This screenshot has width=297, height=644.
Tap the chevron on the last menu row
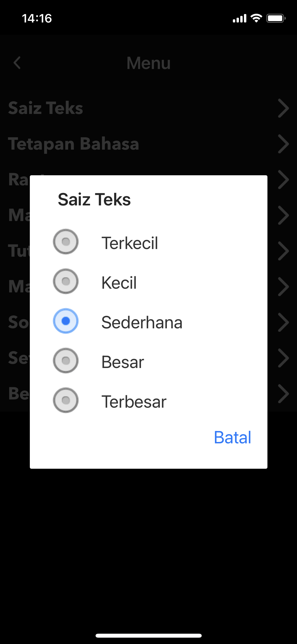coord(283,394)
